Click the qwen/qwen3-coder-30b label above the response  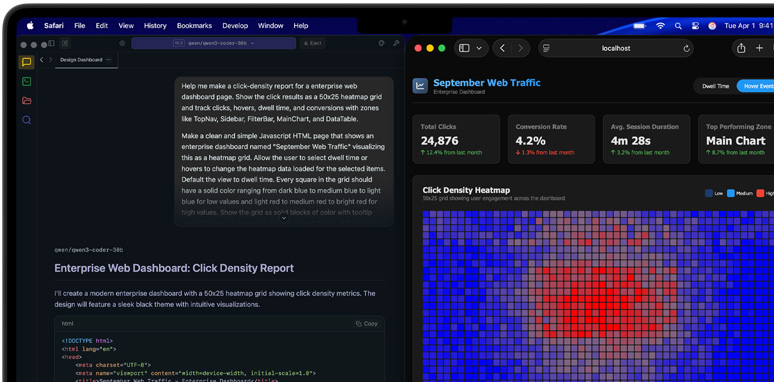pyautogui.click(x=88, y=250)
